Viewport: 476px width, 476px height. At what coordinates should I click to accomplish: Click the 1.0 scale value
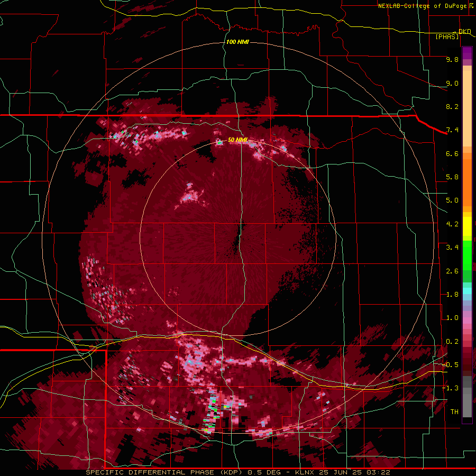click(x=452, y=318)
